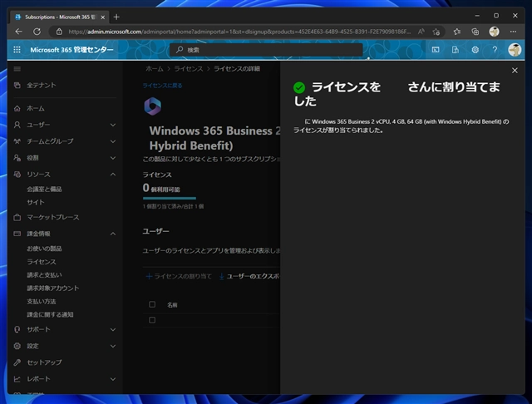
Task: Open a new browser tab
Action: coord(116,17)
